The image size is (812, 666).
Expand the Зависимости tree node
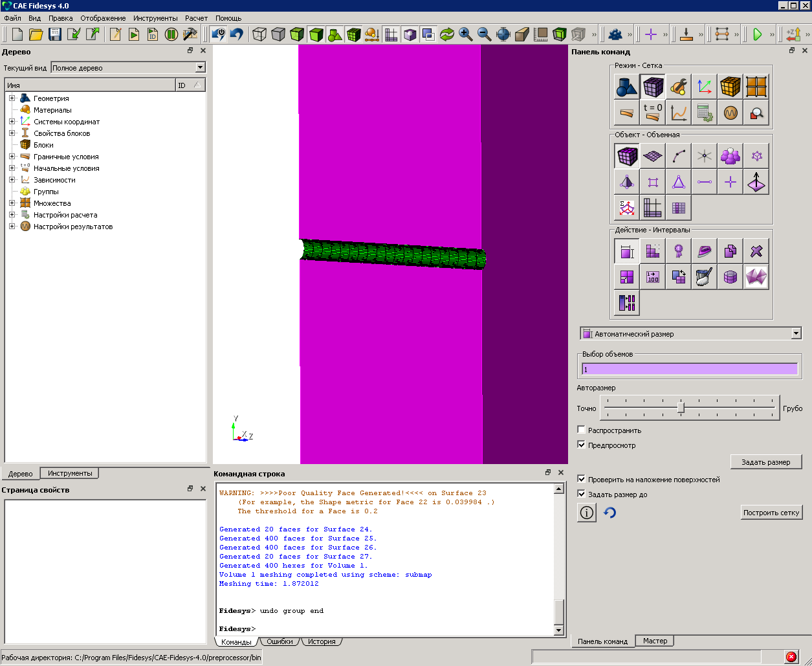click(x=12, y=180)
